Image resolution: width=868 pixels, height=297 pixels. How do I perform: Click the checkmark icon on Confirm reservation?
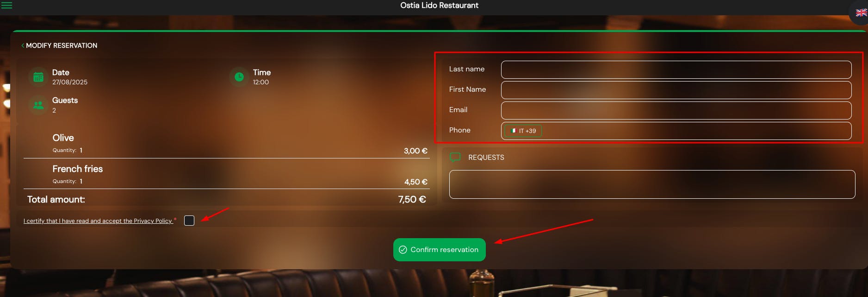[x=403, y=250]
